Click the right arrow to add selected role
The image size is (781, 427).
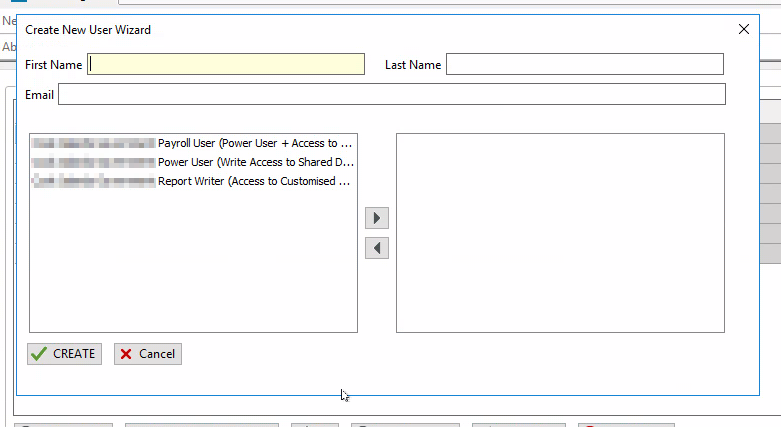pyautogui.click(x=377, y=218)
